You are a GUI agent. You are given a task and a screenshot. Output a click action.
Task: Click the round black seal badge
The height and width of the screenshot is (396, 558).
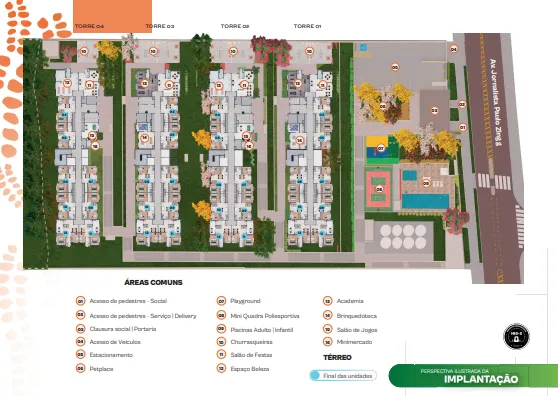pos(516,336)
